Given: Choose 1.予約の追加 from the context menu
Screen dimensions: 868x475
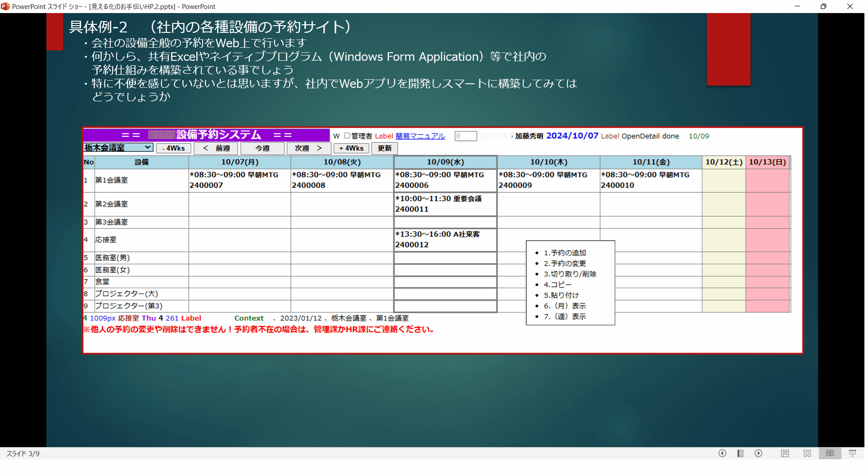Looking at the screenshot, I should 565,253.
